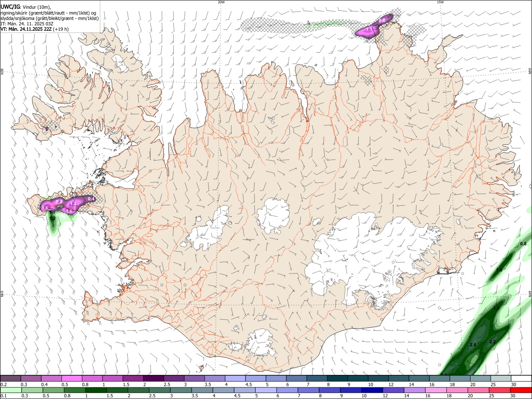Pick the violet rain swatch labeled 12
Image resolution: width=532 pixels, height=399 pixels.
point(393,390)
